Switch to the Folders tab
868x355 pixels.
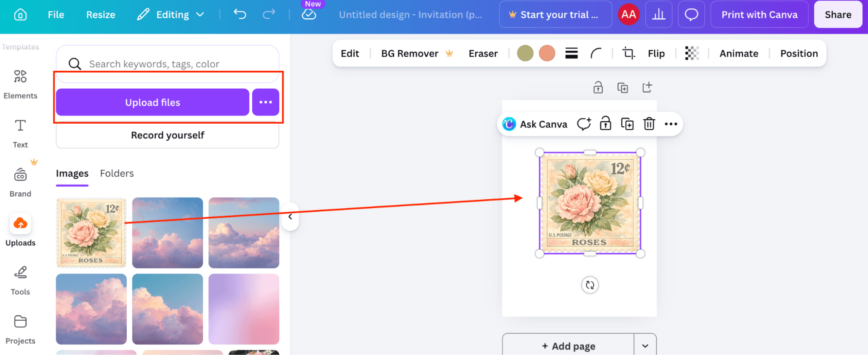(x=117, y=174)
